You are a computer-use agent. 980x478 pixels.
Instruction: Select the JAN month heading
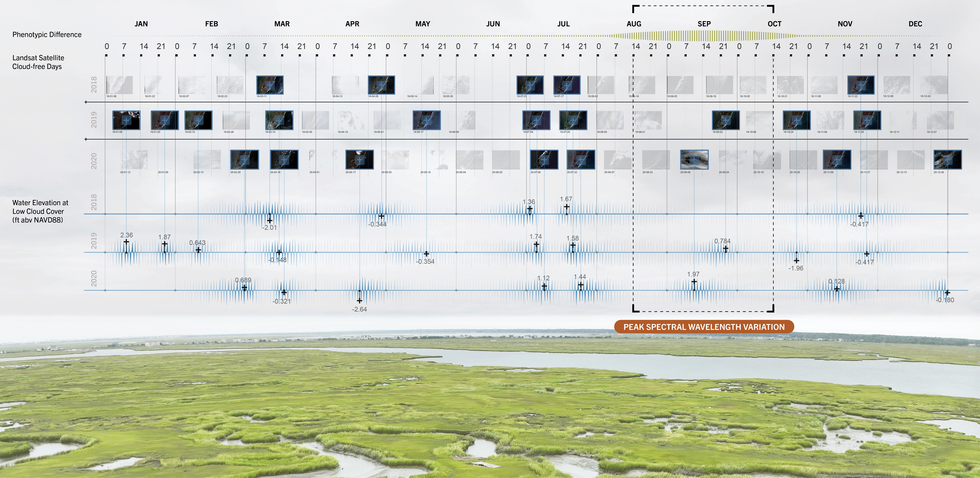pos(141,24)
